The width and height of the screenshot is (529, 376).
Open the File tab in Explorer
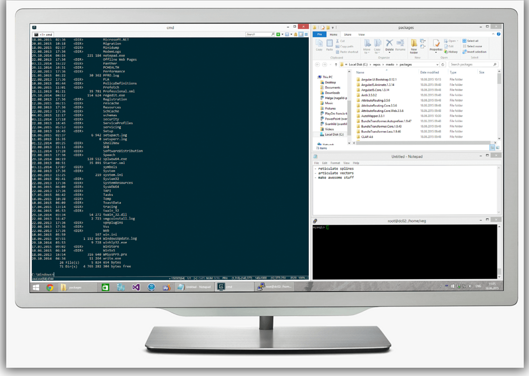(x=319, y=34)
